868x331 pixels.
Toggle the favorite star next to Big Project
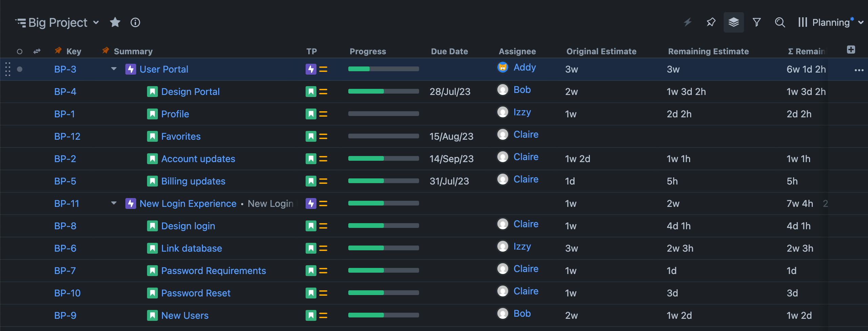pyautogui.click(x=115, y=22)
